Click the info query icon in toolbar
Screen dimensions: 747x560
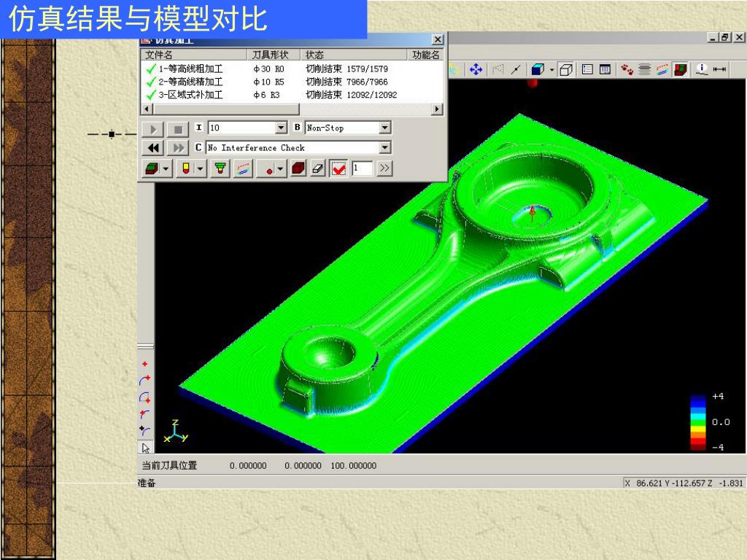702,69
